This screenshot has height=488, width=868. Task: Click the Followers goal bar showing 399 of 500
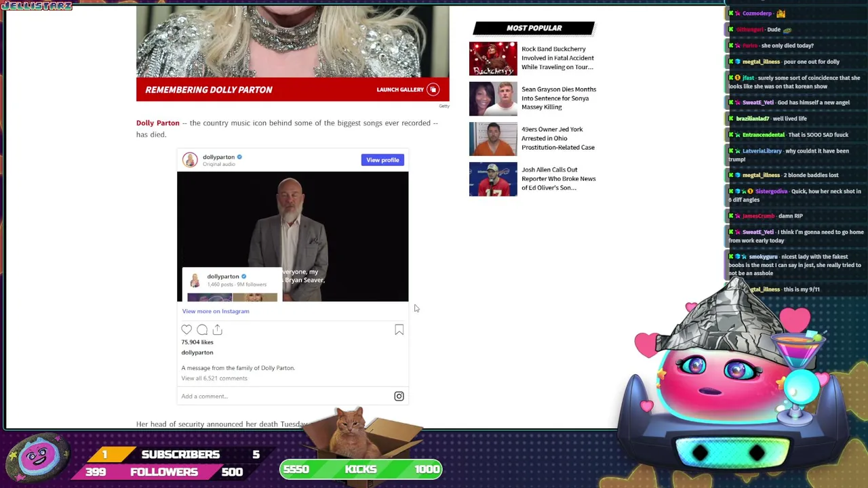click(167, 472)
